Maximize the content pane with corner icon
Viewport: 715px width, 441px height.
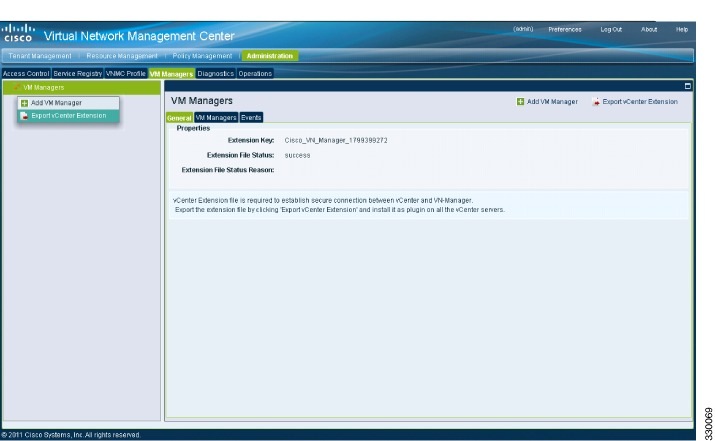pos(688,86)
